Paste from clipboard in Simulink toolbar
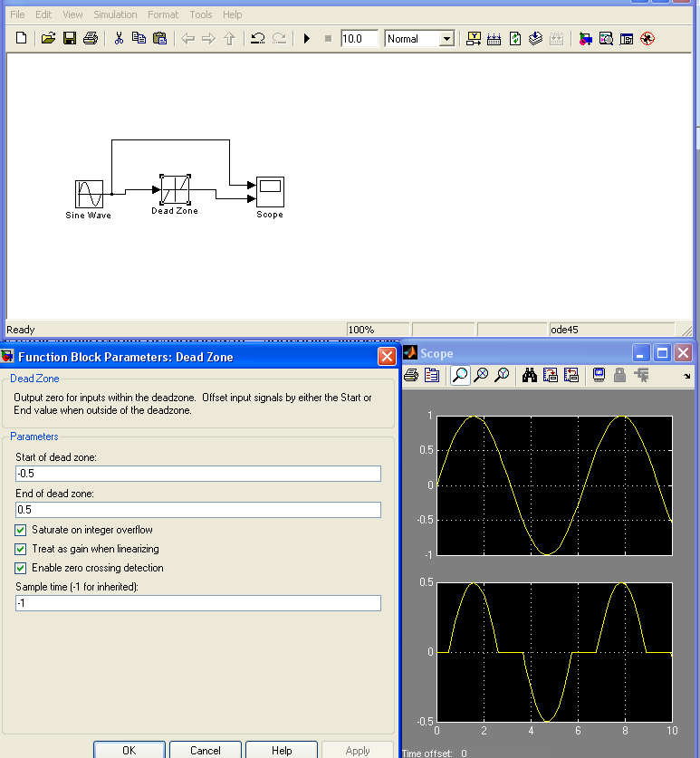 click(x=160, y=38)
